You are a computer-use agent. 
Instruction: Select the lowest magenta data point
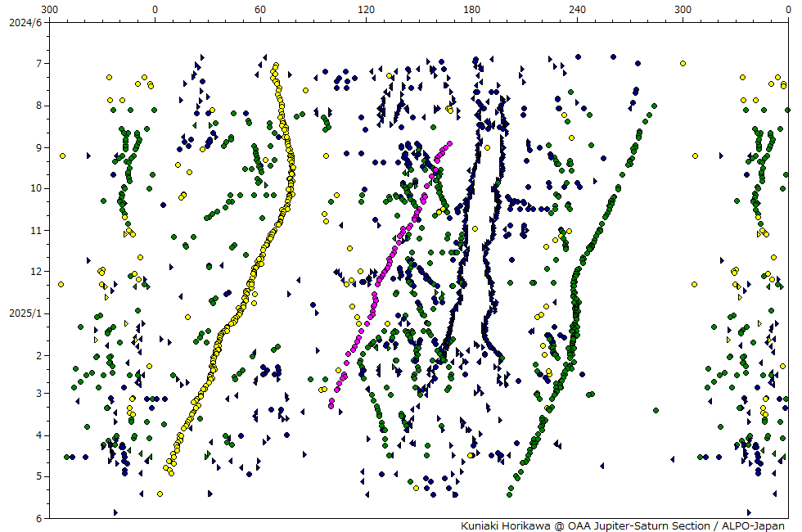pyautogui.click(x=331, y=405)
